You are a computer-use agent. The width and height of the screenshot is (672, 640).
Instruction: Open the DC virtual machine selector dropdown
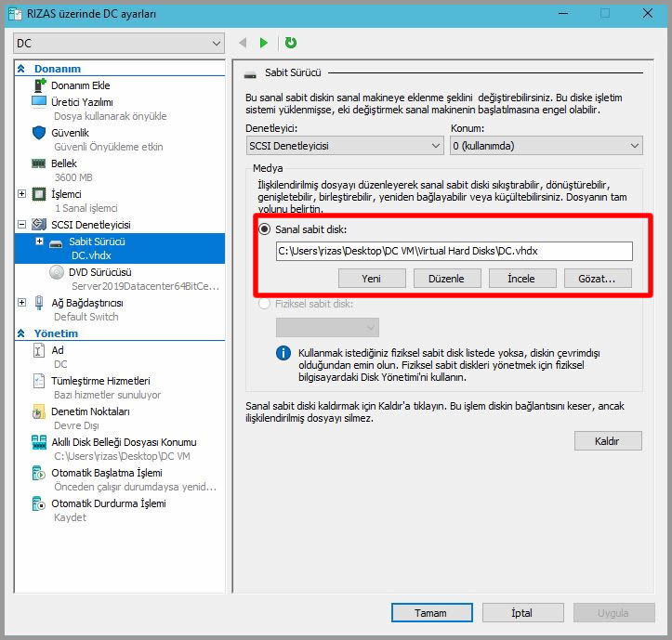119,44
